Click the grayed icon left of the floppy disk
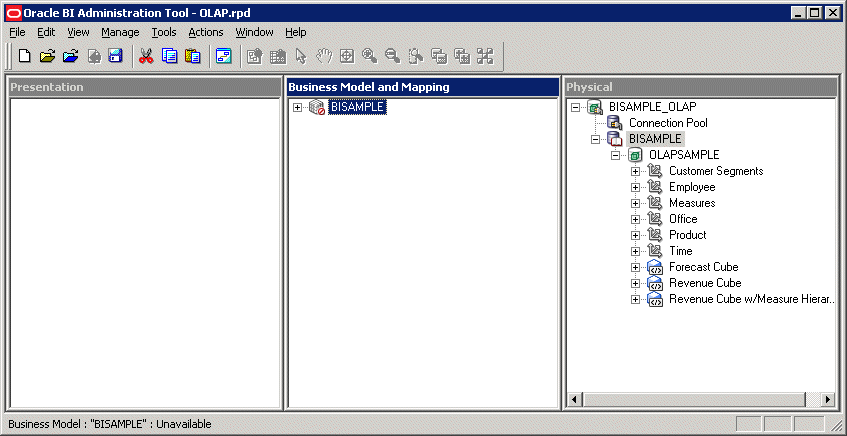Viewport: 847px width, 436px height. (95, 56)
